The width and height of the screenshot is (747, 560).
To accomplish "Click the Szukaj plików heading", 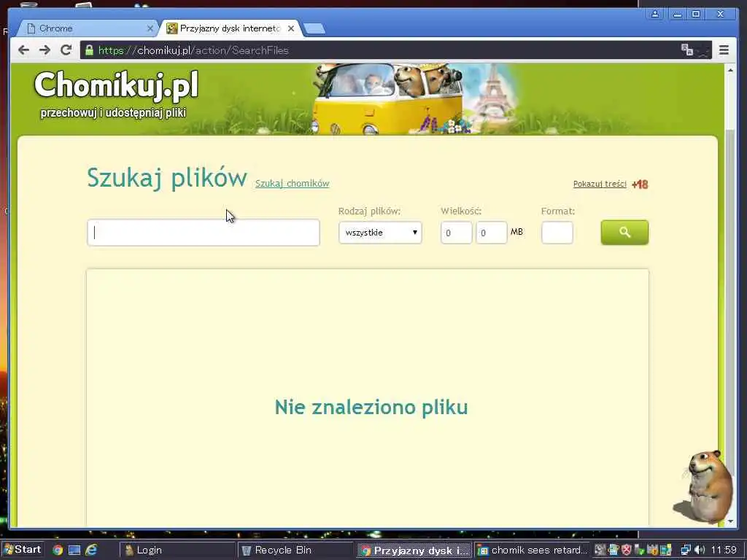I will click(x=167, y=178).
